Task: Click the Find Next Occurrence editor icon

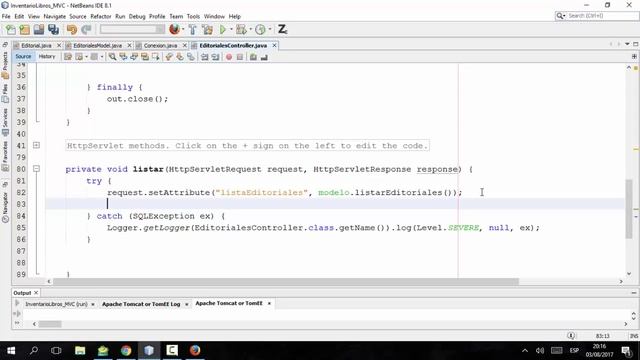Action: coord(134,57)
